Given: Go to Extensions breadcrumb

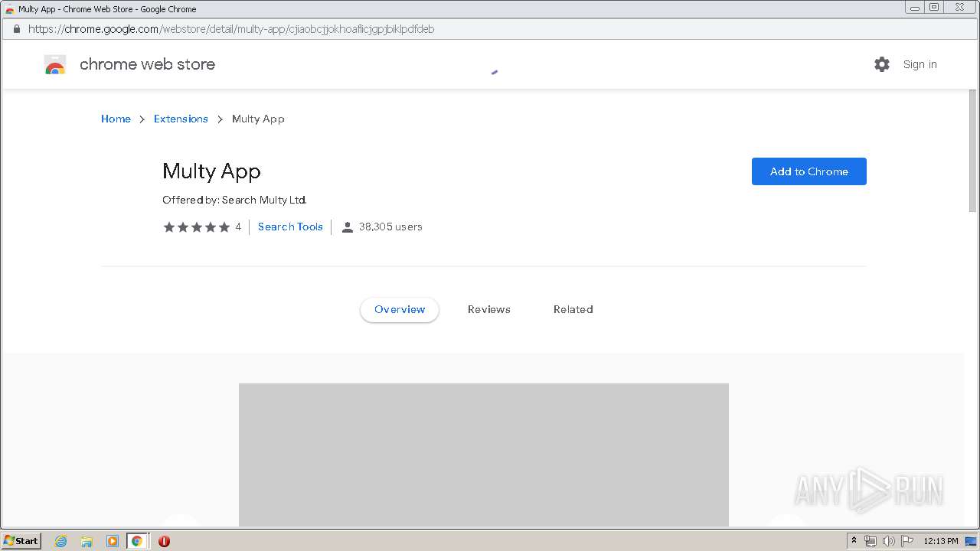Looking at the screenshot, I should pyautogui.click(x=181, y=119).
